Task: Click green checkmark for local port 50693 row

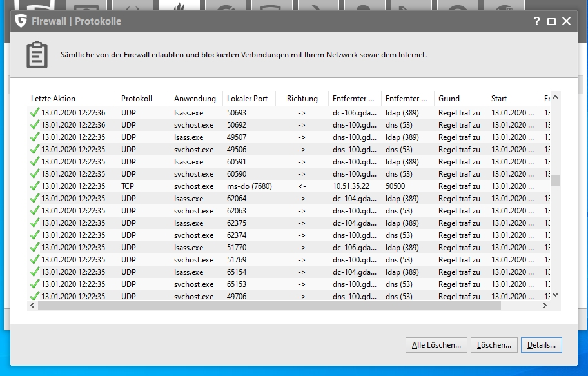Action: pyautogui.click(x=35, y=113)
